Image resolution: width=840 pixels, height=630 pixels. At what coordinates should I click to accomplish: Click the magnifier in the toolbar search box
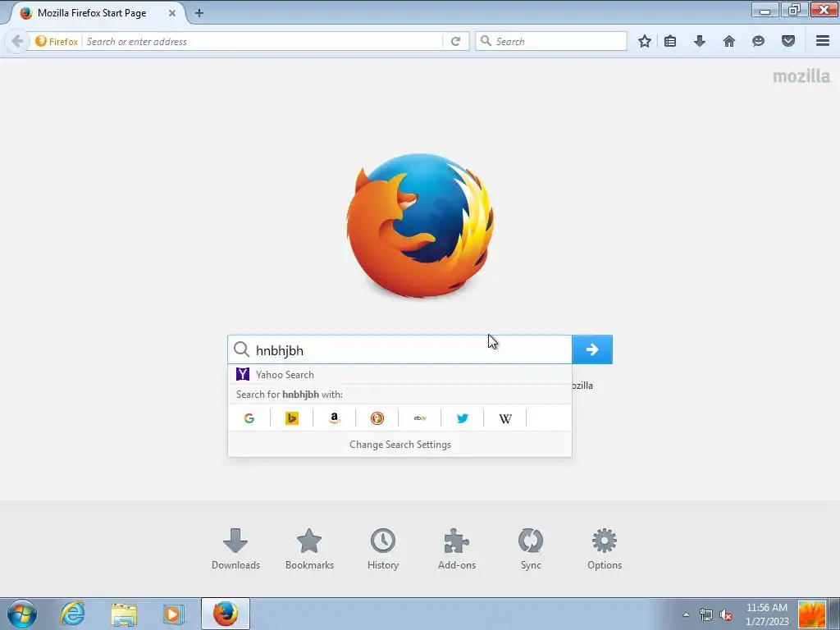486,41
